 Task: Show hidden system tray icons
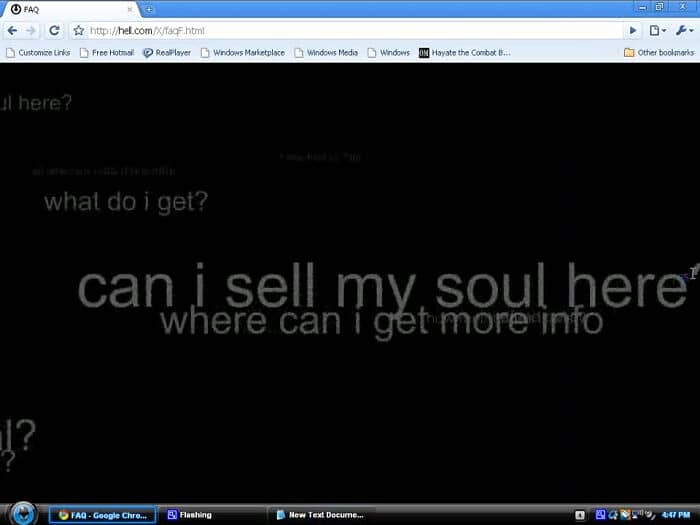581,515
